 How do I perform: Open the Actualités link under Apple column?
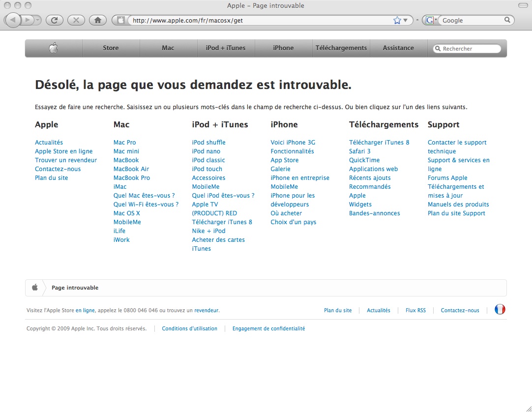point(49,143)
